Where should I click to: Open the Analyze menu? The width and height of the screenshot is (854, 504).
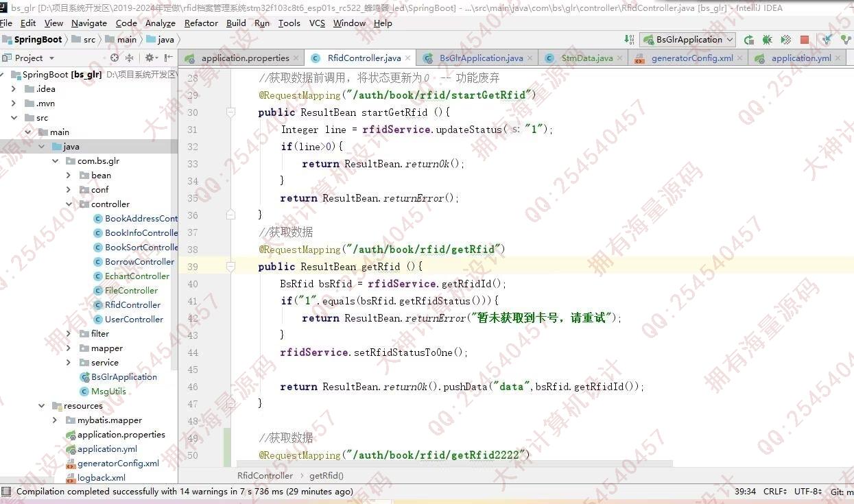click(x=161, y=23)
